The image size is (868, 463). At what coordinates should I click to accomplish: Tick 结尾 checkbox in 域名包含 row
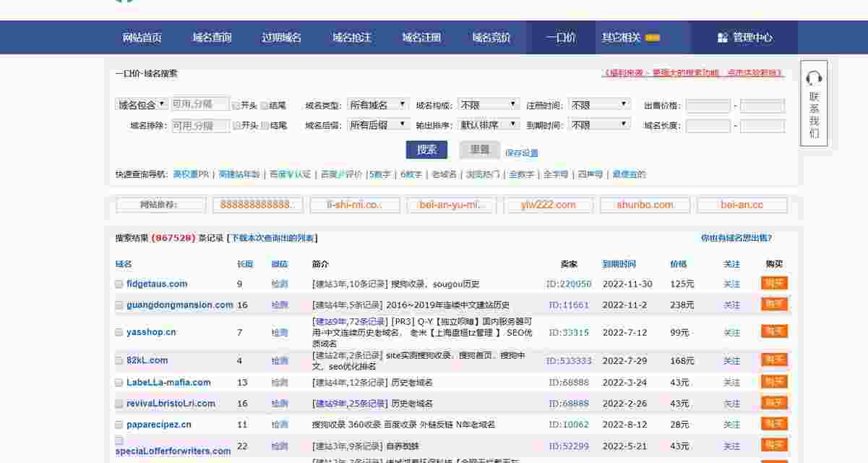coord(265,106)
